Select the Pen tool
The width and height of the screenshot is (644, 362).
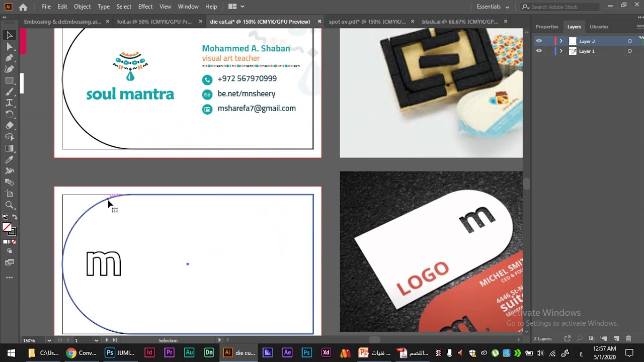click(10, 58)
